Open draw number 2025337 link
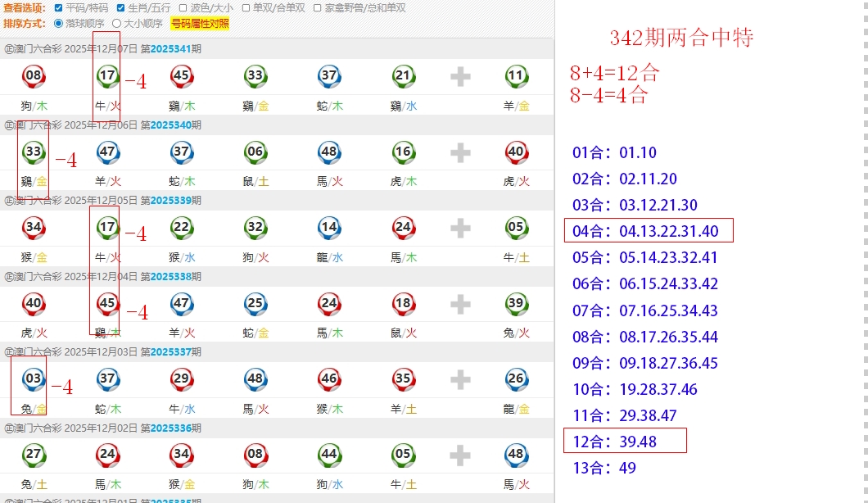Screen dimensions: 868x503 170,352
